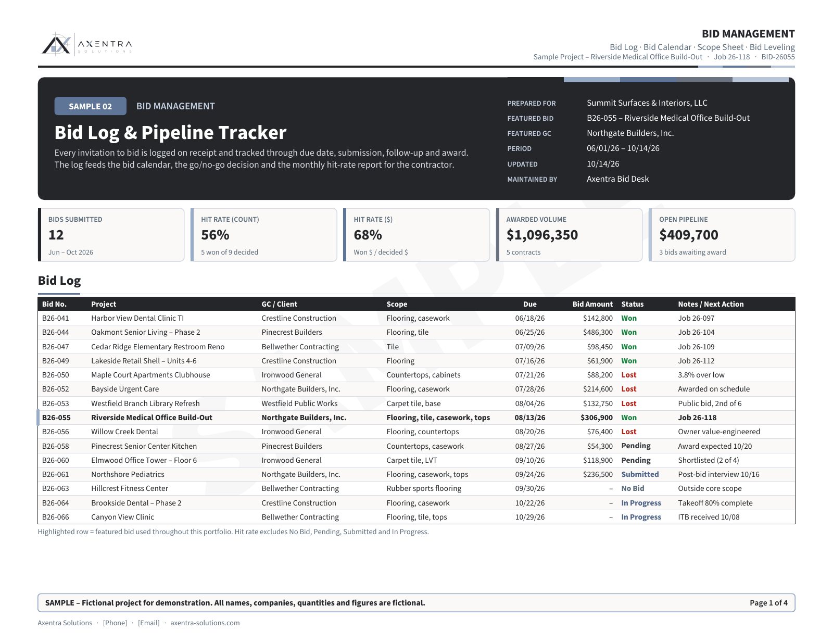Click Cedar Ridge Elementary Restroom Reno
This screenshot has width=833, height=644.
[x=158, y=347]
